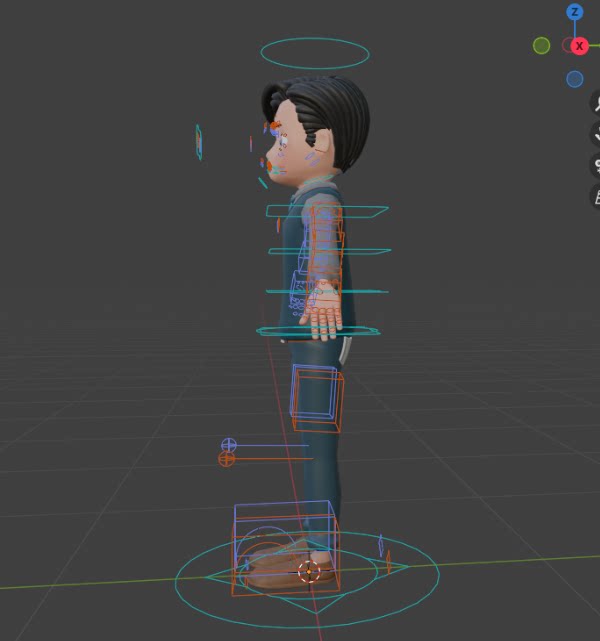Select the teal eye target control in front of face
Image resolution: width=600 pixels, height=641 pixels.
pyautogui.click(x=199, y=141)
